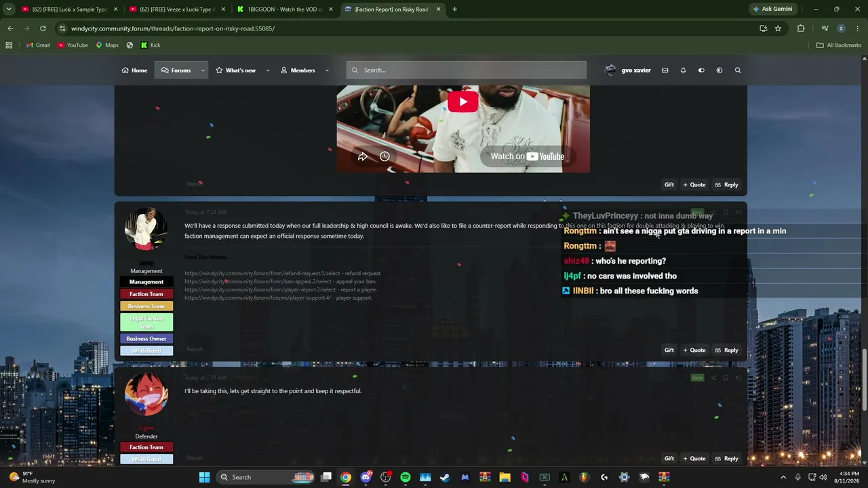Quote the video post
The image size is (868, 488).
(694, 185)
